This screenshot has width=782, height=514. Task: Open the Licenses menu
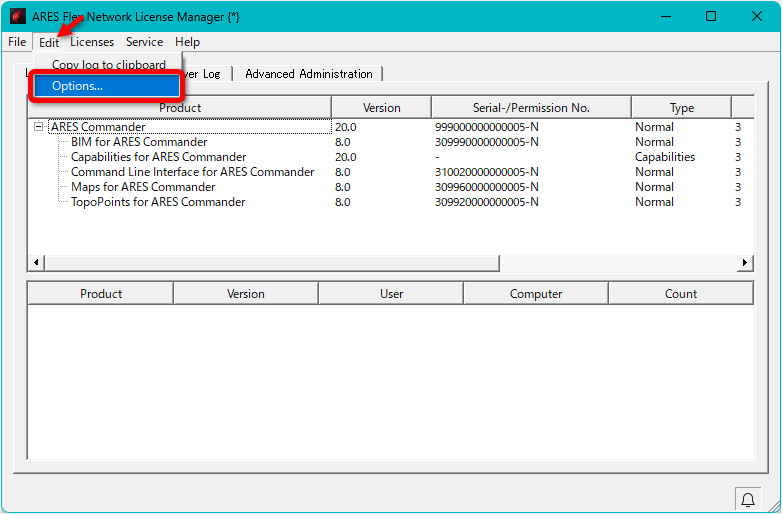click(x=92, y=42)
